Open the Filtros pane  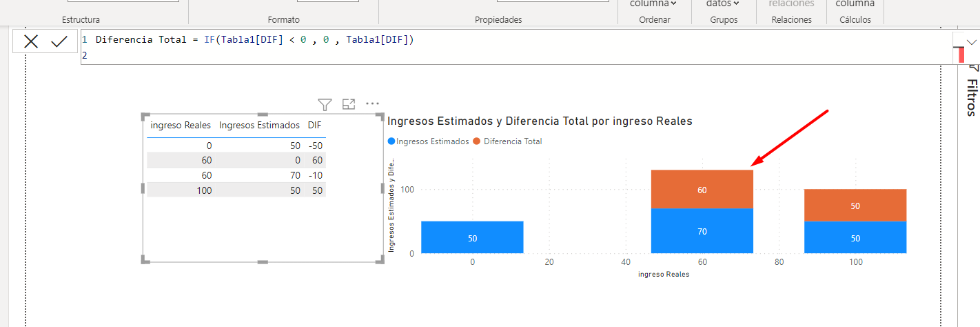972,97
